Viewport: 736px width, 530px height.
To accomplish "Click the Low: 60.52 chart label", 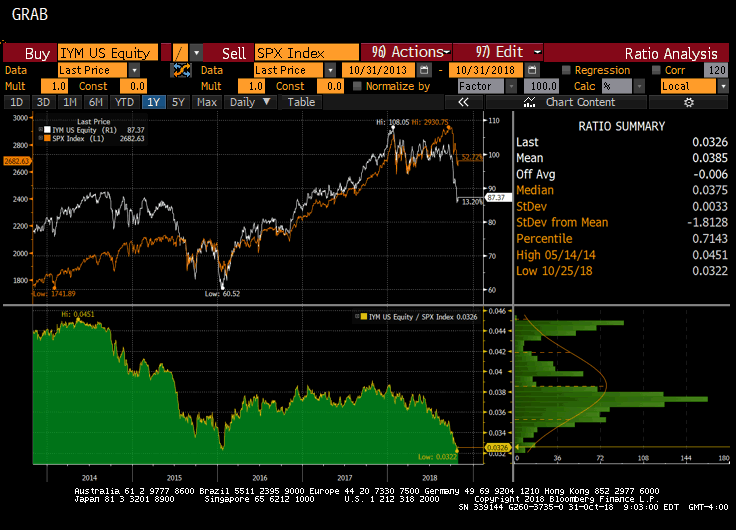I will coord(222,294).
